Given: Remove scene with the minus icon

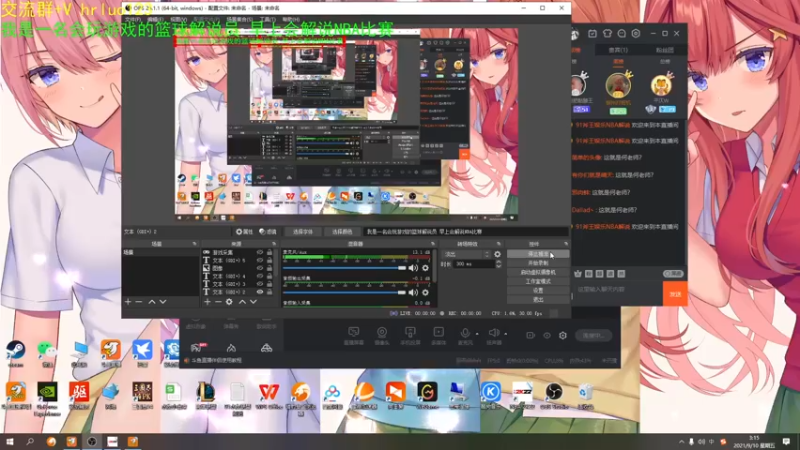Looking at the screenshot, I should pos(139,302).
